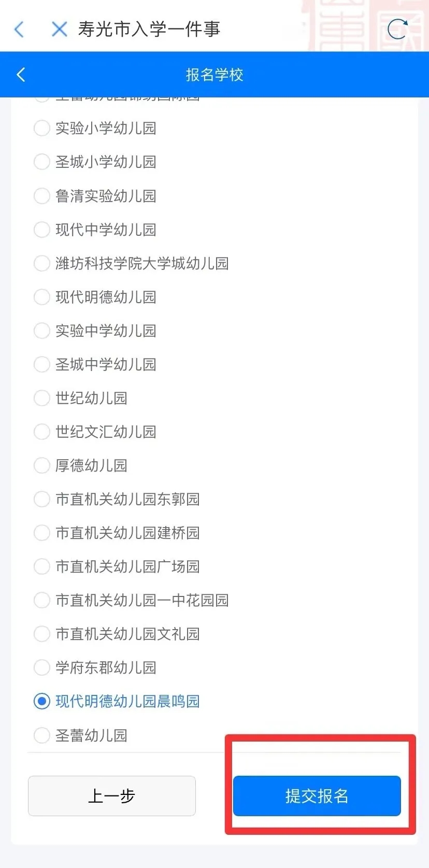Select 市直机关幼儿园东郭园

(41, 499)
